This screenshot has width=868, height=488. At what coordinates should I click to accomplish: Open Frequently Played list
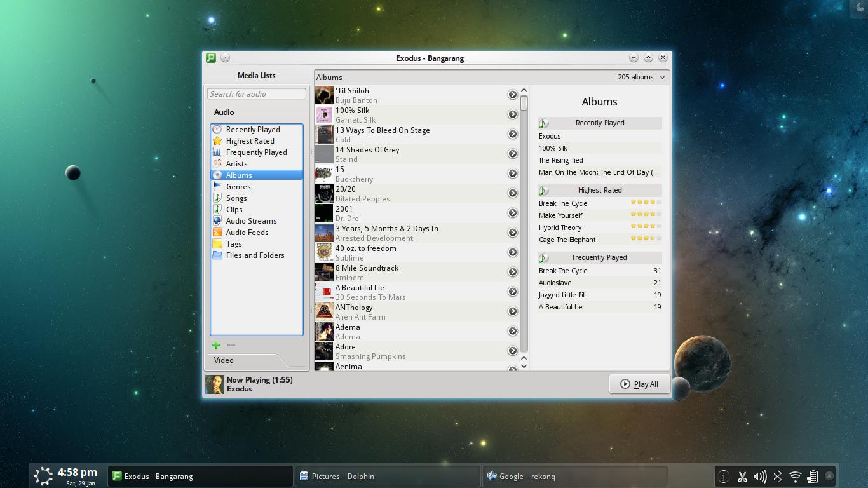(x=257, y=152)
